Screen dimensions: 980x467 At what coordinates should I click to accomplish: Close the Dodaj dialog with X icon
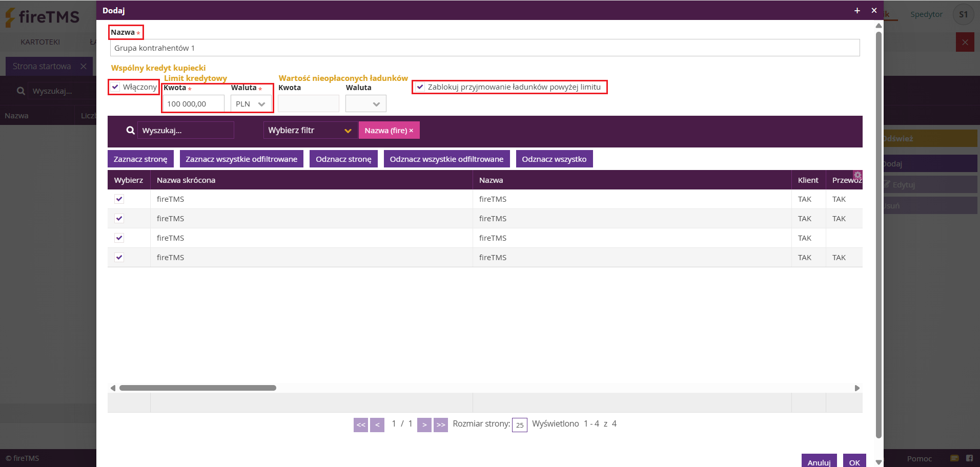point(874,10)
